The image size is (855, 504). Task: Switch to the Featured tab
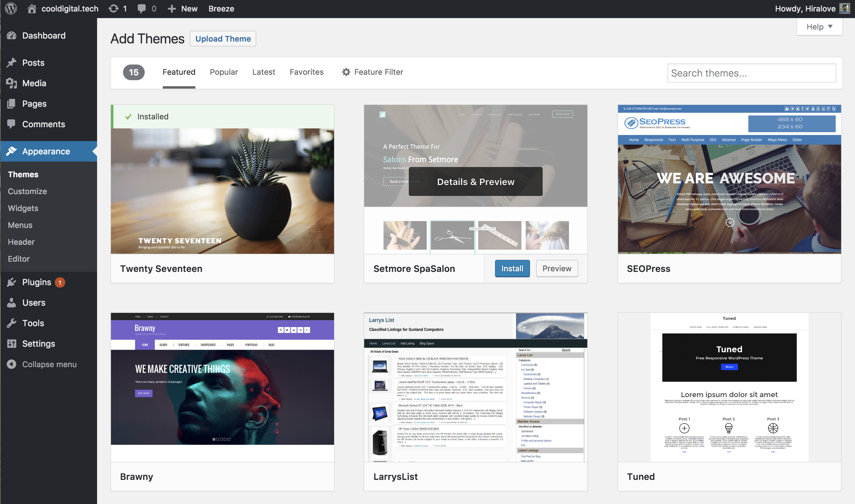point(179,72)
